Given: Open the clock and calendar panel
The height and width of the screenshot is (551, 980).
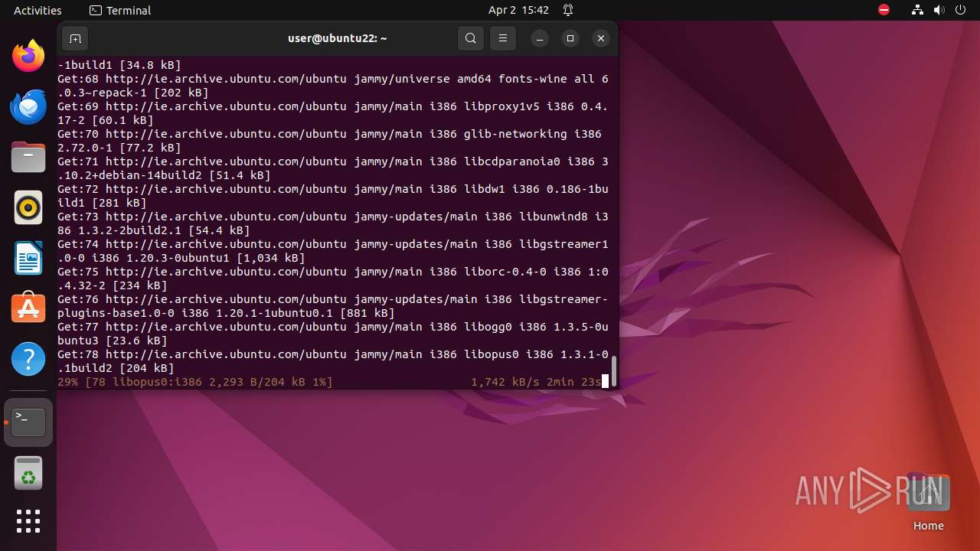Looking at the screenshot, I should pyautogui.click(x=518, y=10).
